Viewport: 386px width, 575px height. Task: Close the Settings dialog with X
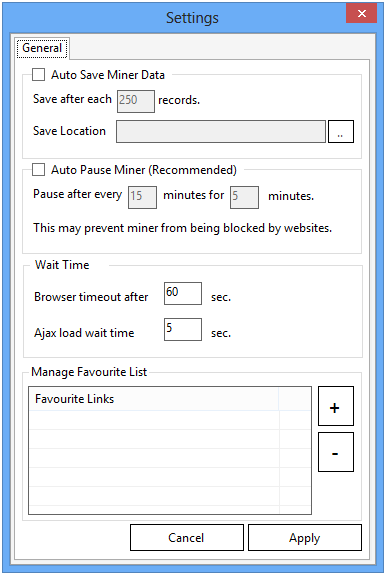pyautogui.click(x=361, y=14)
